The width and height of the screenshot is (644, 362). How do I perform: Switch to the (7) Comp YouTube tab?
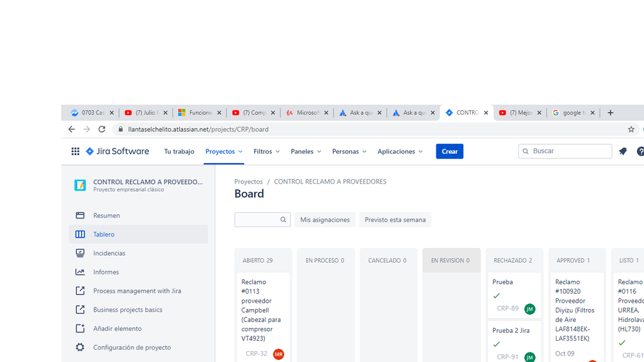[x=253, y=113]
